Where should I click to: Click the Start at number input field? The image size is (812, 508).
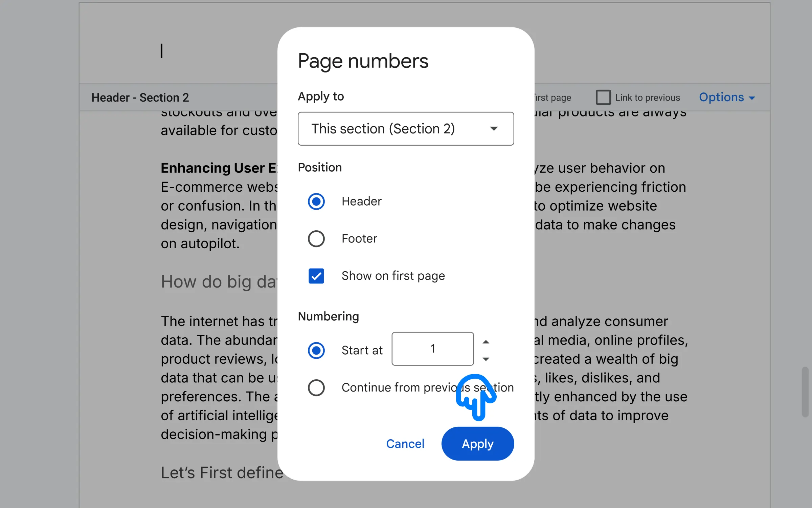(433, 349)
